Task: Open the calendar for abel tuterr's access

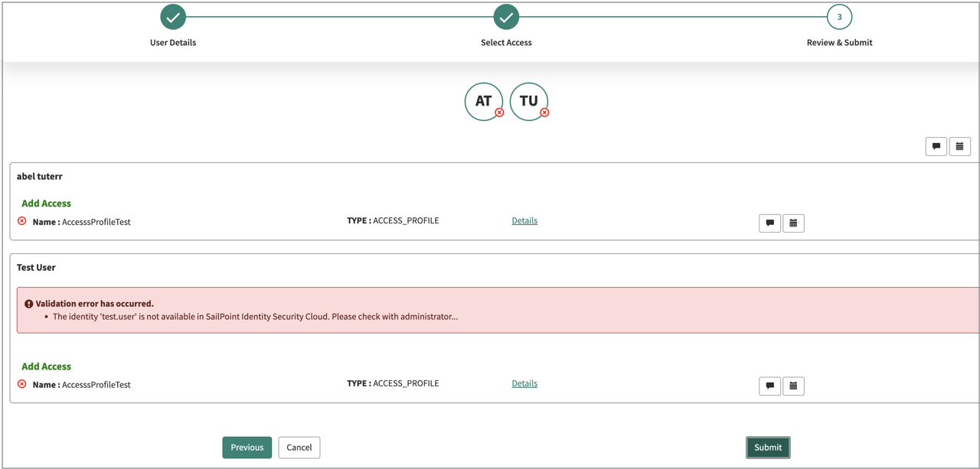Action: click(793, 223)
